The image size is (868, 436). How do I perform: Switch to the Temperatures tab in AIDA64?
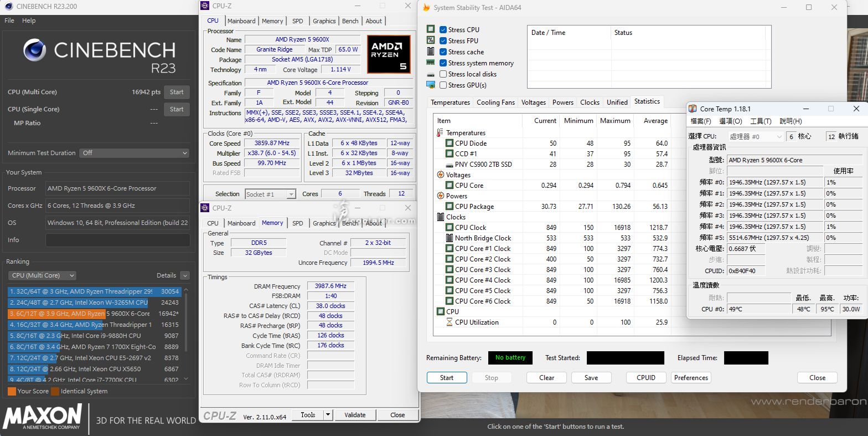(x=450, y=102)
